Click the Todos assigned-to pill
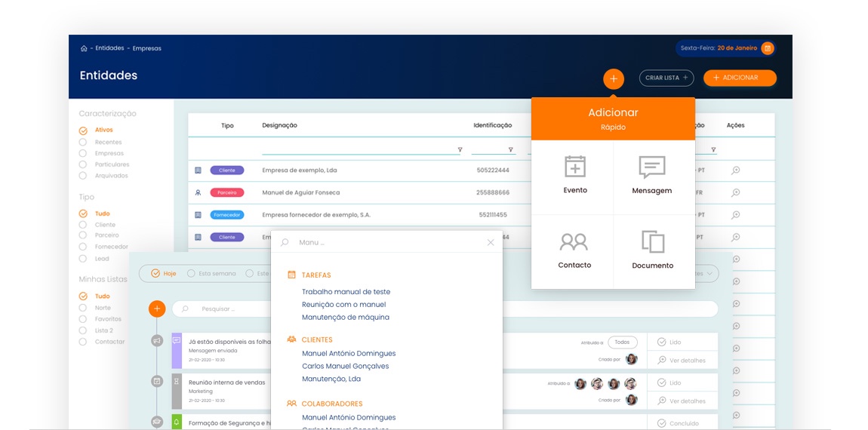The height and width of the screenshot is (430, 868). [622, 342]
